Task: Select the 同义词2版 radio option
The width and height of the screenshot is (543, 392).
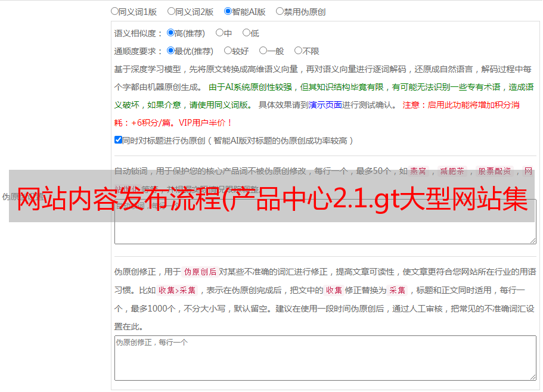Action: [x=171, y=11]
